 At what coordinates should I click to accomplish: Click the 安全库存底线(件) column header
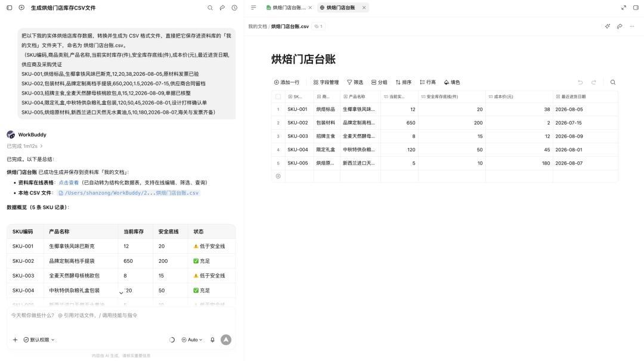pyautogui.click(x=451, y=97)
